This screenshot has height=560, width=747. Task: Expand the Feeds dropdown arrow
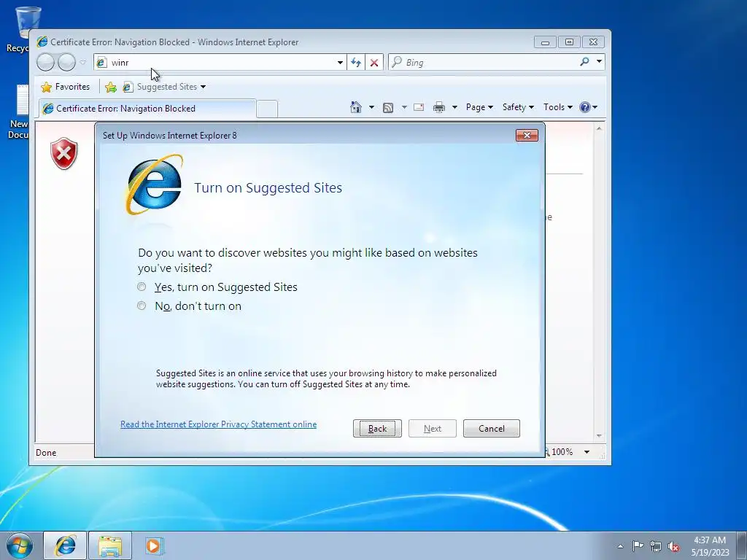(x=404, y=107)
